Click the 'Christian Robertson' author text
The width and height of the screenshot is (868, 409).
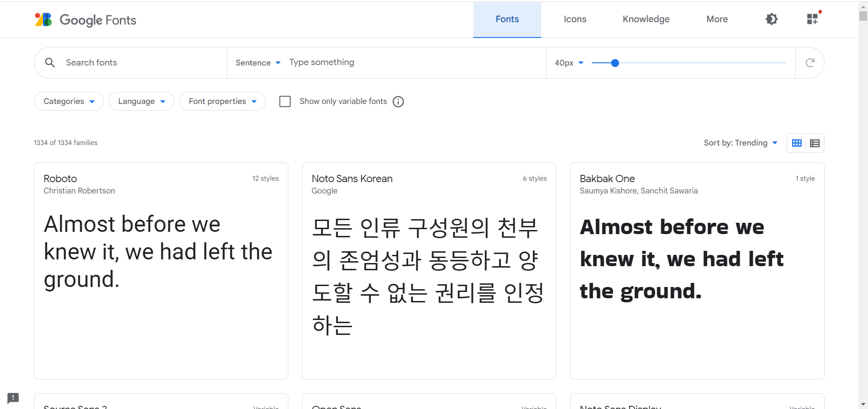coord(79,191)
